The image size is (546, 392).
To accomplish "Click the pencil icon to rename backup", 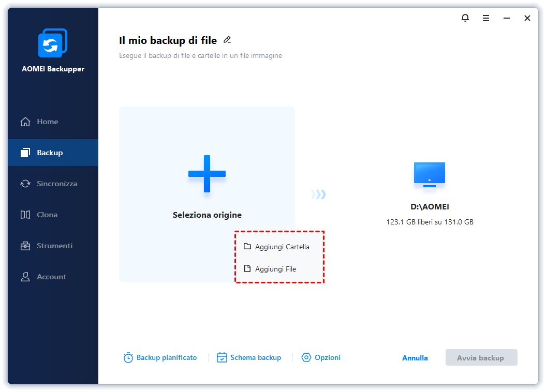I will tap(227, 40).
